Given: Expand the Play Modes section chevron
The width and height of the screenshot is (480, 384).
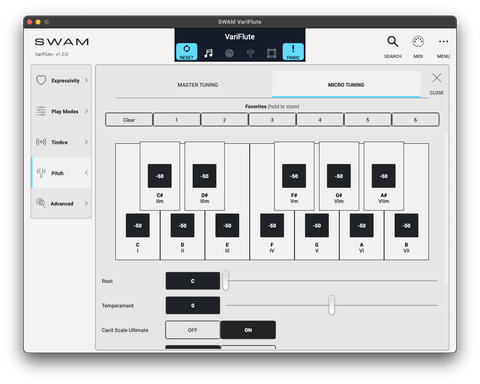Looking at the screenshot, I should tap(86, 111).
